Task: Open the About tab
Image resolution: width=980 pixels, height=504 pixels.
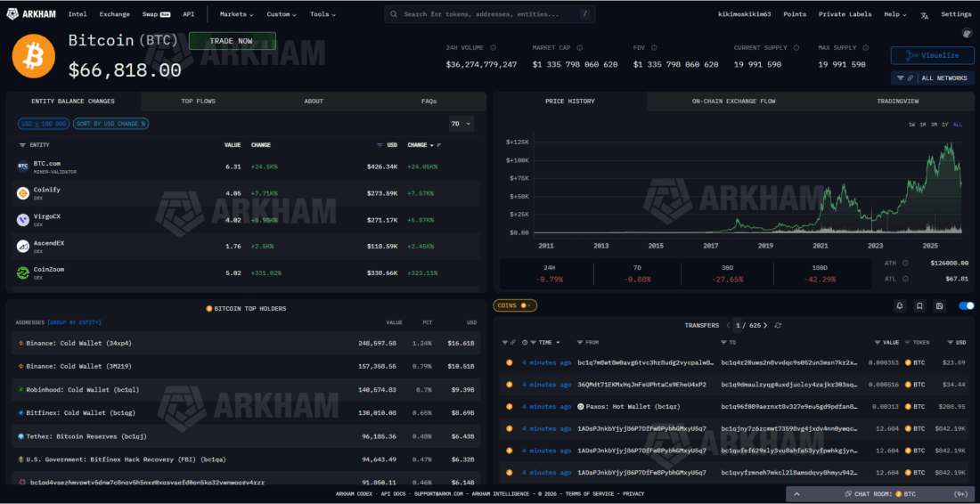Action: point(314,102)
